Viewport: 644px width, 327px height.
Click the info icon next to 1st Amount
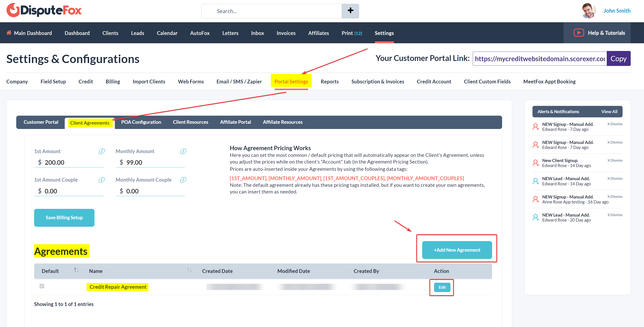pos(102,151)
